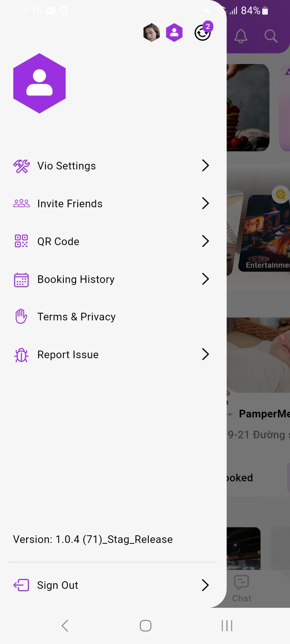Viewport: 290px width, 644px height.
Task: Expand Vio Settings with its chevron
Action: (x=205, y=165)
